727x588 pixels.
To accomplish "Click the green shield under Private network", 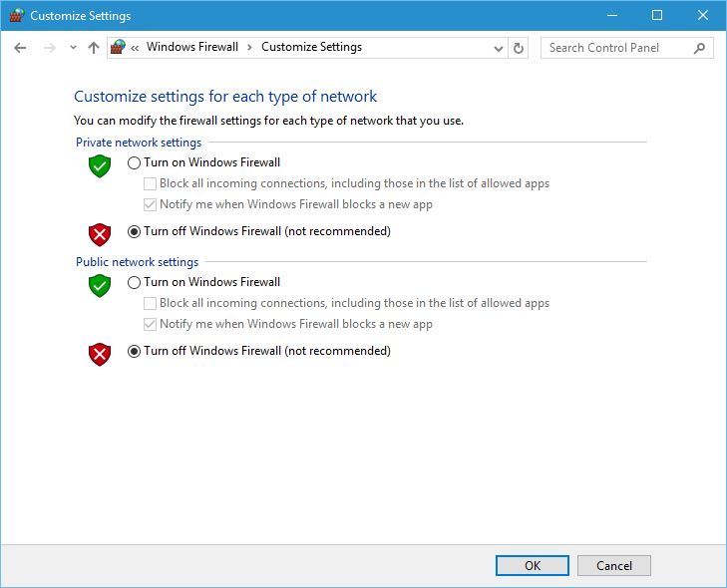I will tap(100, 165).
